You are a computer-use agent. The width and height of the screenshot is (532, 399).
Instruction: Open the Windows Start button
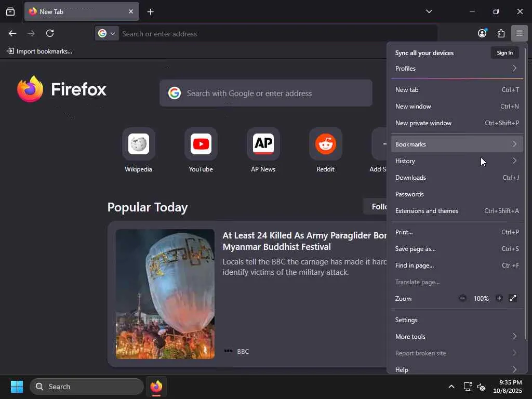[x=17, y=387]
